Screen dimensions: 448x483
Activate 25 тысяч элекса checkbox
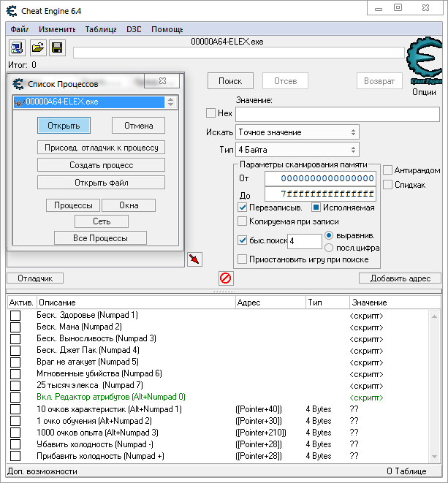15,386
